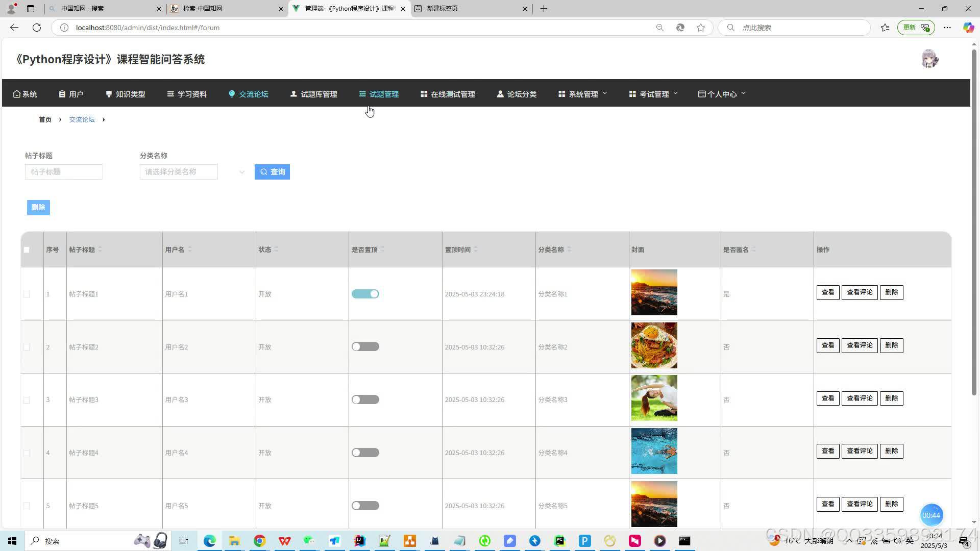980x551 pixels.
Task: Click the 查询 search button
Action: point(272,172)
